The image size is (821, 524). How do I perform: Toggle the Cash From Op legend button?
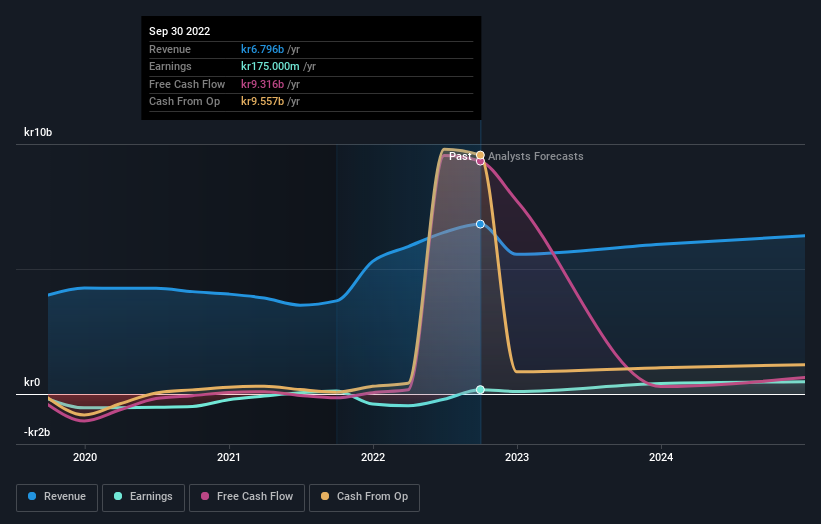[364, 497]
